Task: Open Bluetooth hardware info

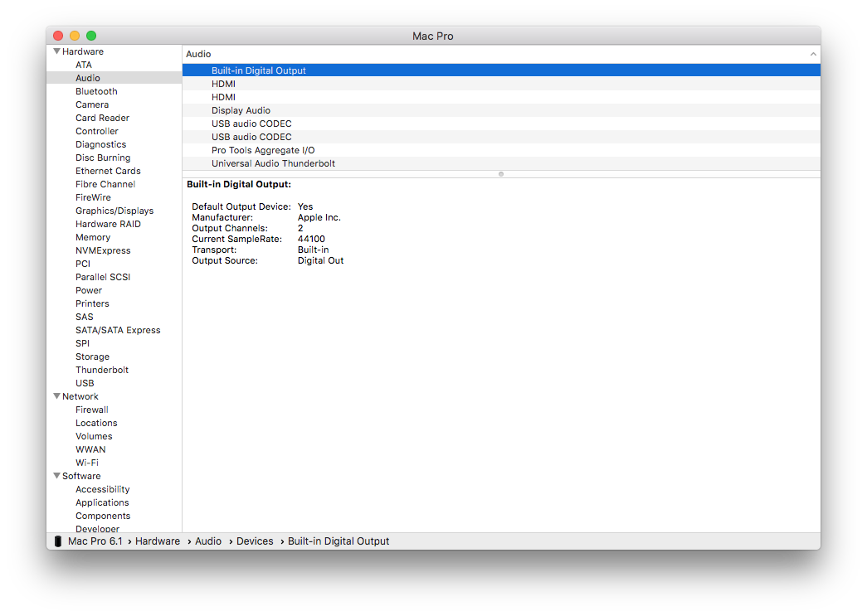Action: click(96, 91)
